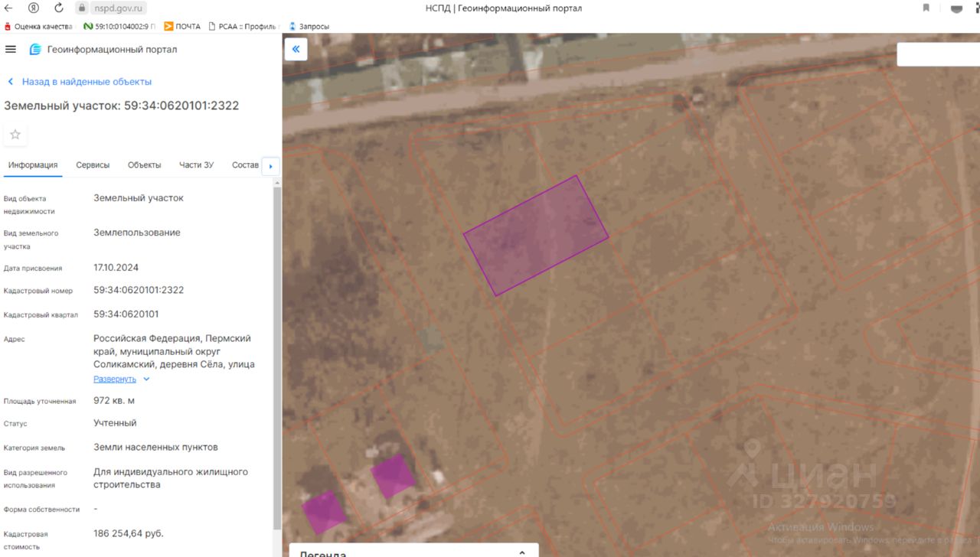Open the 59:10:0104002:9 bookmark
Image resolution: width=980 pixels, height=557 pixels.
tap(119, 26)
